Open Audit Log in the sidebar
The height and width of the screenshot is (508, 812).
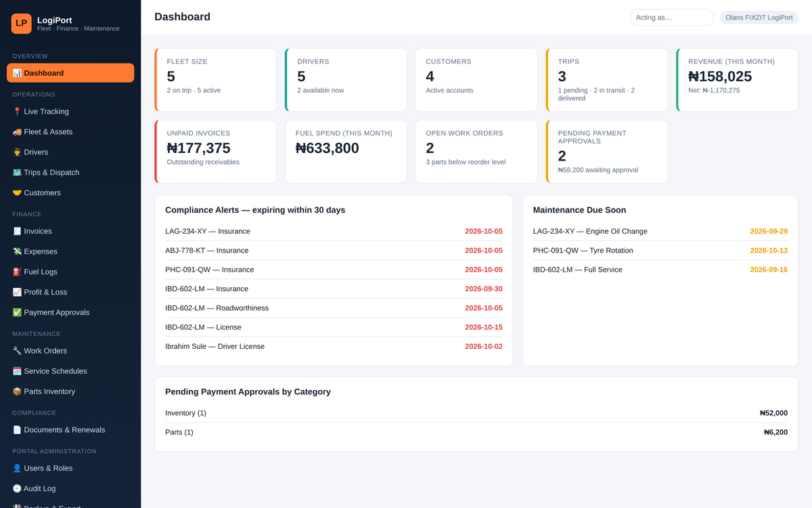[70, 489]
